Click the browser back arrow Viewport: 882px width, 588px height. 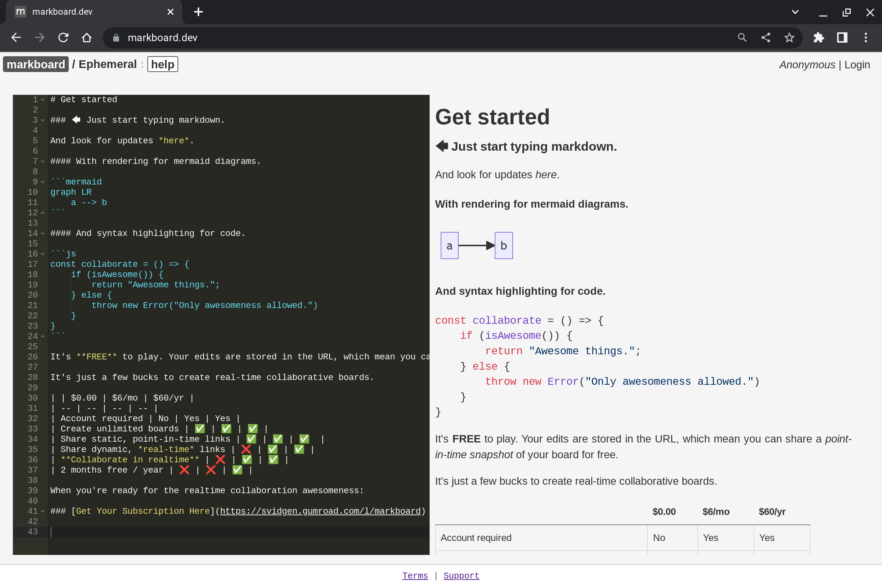tap(16, 37)
